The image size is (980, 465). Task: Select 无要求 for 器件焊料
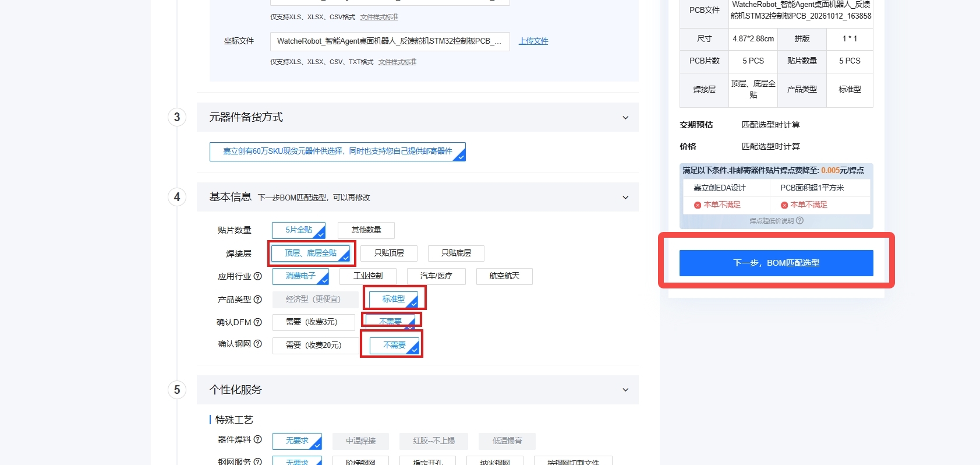coord(297,441)
